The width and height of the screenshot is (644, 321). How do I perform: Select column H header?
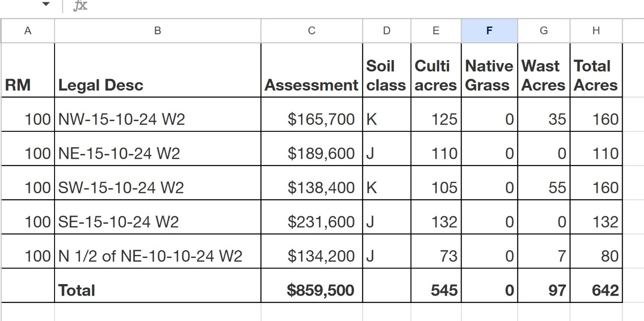(596, 31)
